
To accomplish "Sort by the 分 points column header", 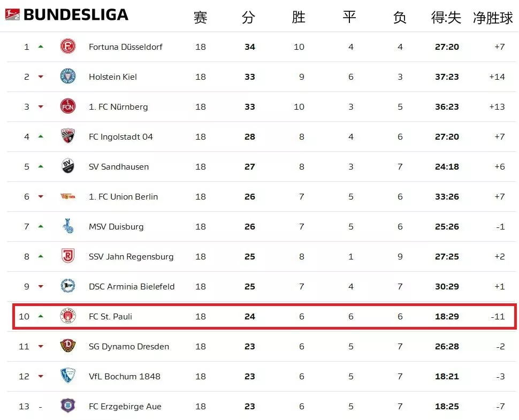I will point(249,17).
